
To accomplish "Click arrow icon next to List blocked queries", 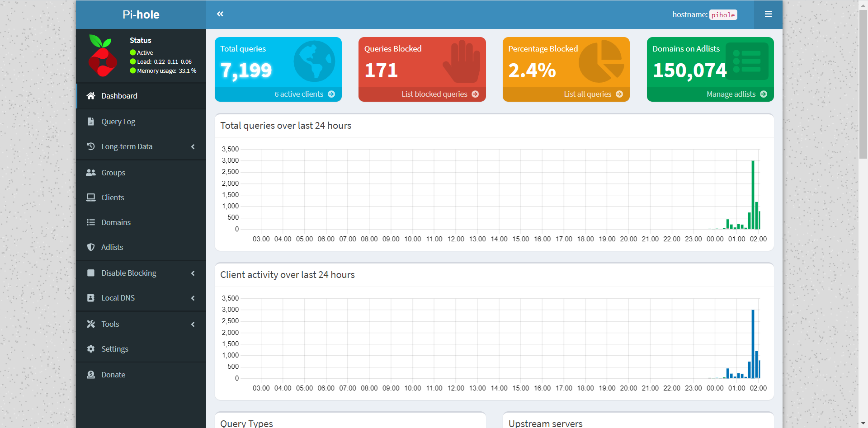I will click(x=475, y=94).
